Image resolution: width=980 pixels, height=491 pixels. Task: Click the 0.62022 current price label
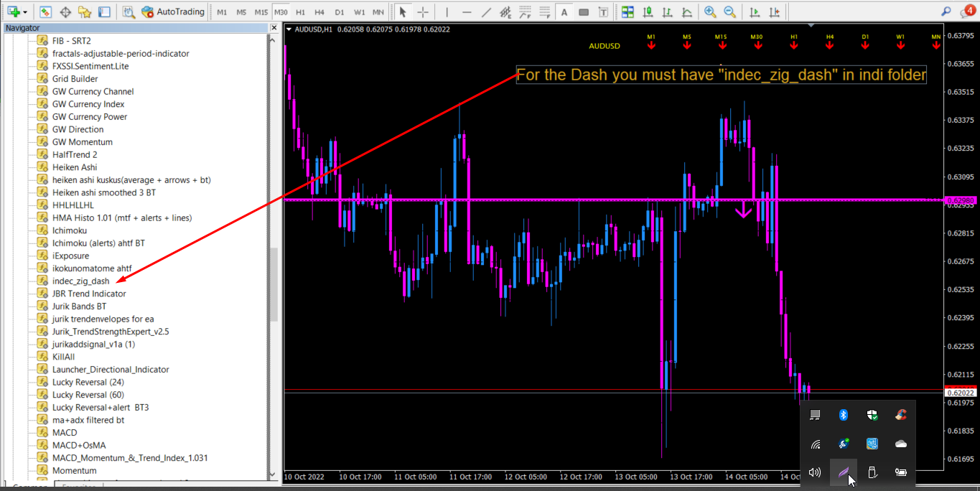961,393
